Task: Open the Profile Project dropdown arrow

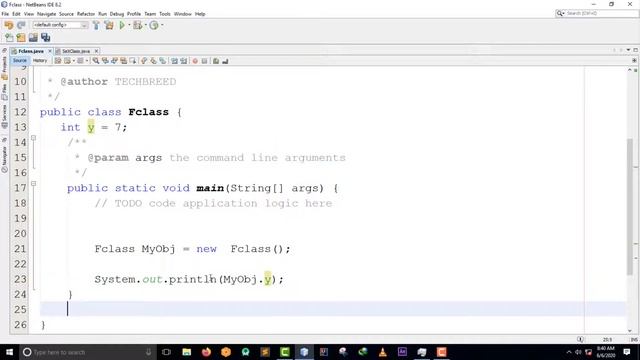Action: pos(162,25)
